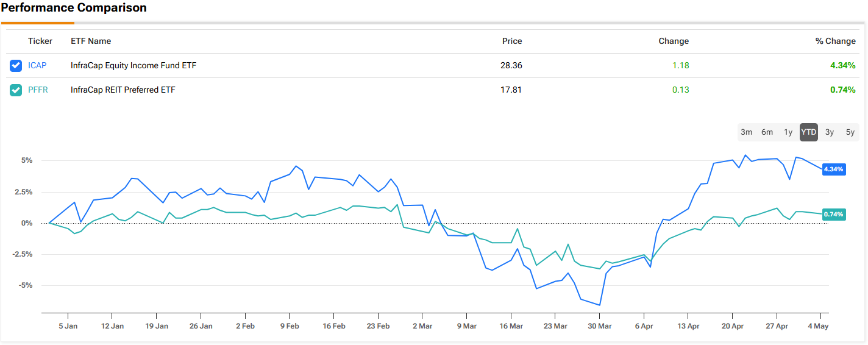Select the 3m time range

click(x=746, y=132)
